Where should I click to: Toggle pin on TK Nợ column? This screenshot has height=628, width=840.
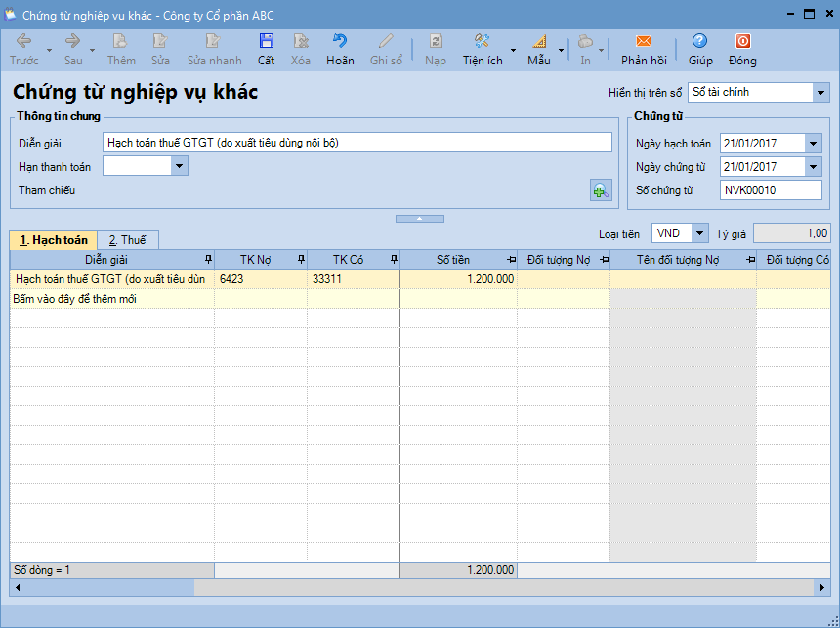click(x=300, y=259)
